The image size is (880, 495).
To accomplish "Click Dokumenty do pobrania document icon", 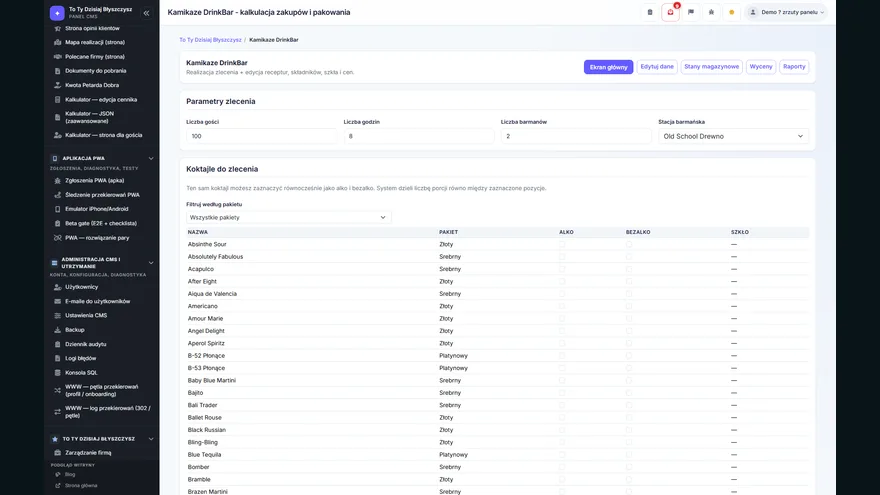I will coord(57,71).
